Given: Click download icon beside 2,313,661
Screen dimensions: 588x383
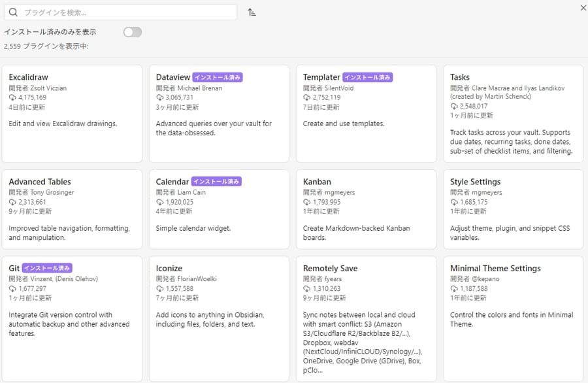Looking at the screenshot, I should click(x=12, y=202).
